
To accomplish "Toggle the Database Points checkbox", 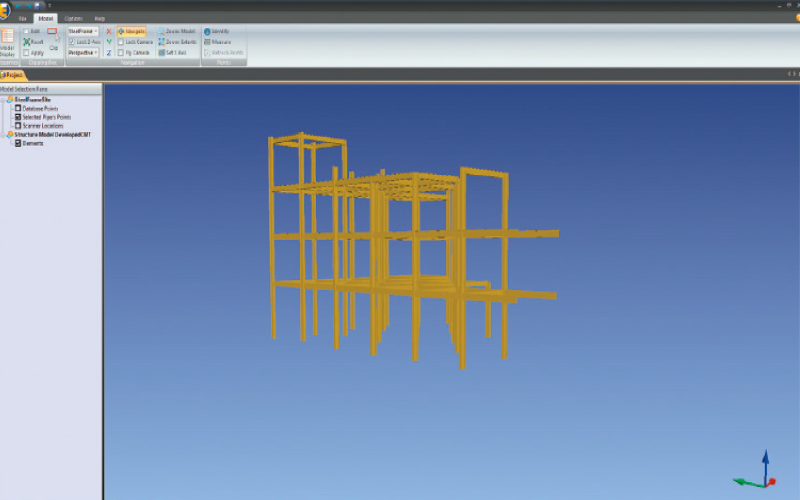I will pyautogui.click(x=18, y=108).
